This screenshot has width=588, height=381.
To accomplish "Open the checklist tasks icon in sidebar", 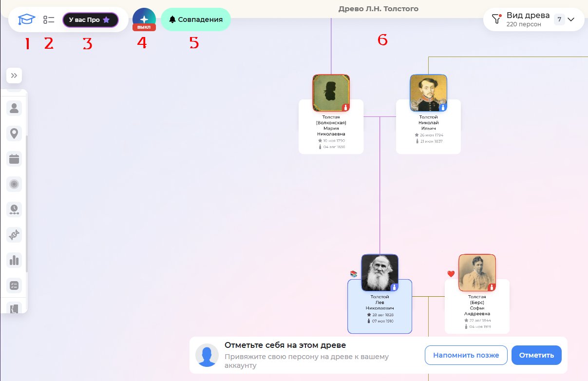I will coord(14,286).
